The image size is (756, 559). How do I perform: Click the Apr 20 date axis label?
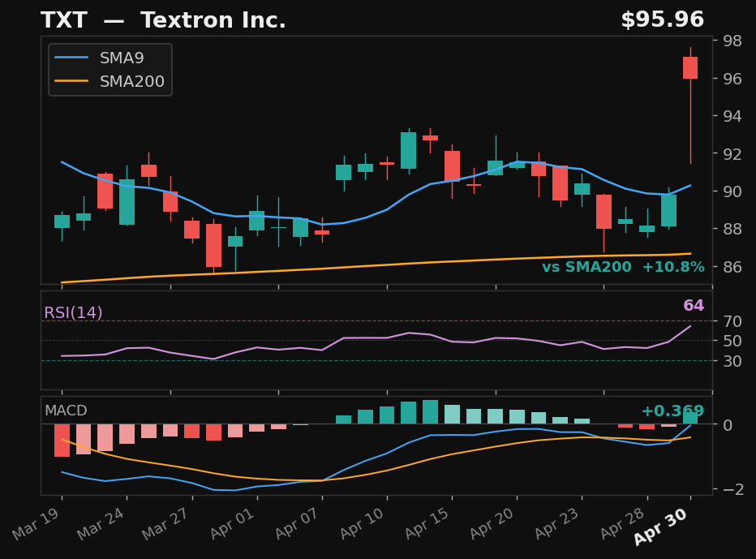pos(492,524)
